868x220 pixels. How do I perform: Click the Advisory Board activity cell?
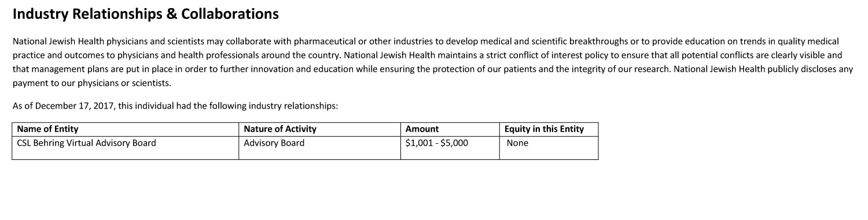click(x=319, y=148)
